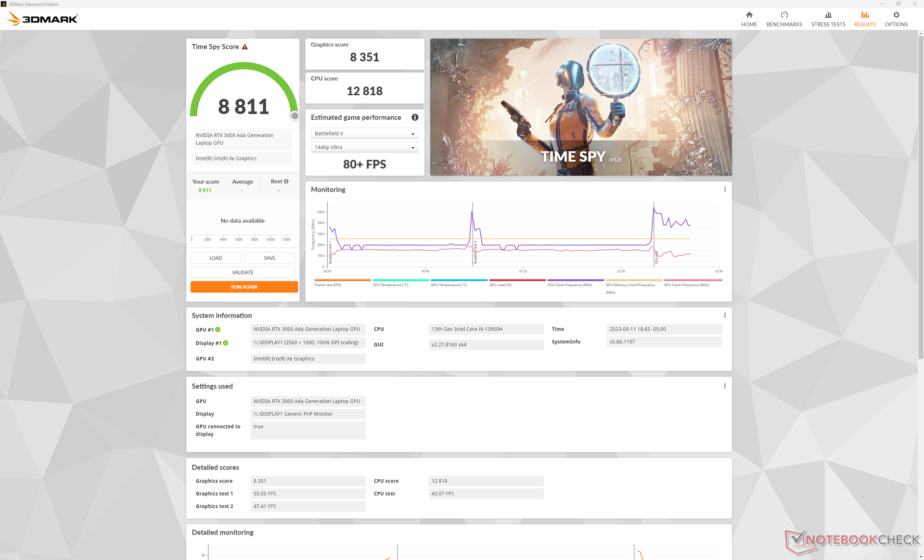Expand the 1440p Ultra resolution dropdown
The height and width of the screenshot is (560, 924).
pos(364,147)
